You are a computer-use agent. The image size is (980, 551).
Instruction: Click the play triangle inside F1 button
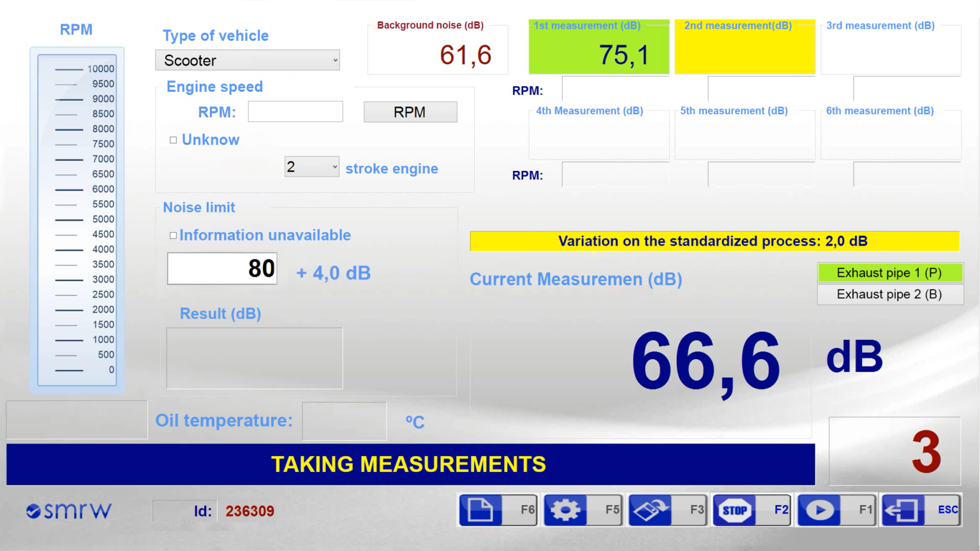click(820, 510)
